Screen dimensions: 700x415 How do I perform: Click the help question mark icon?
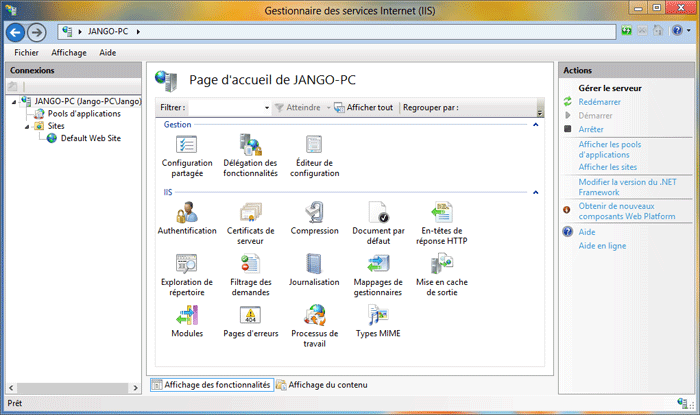pos(677,30)
